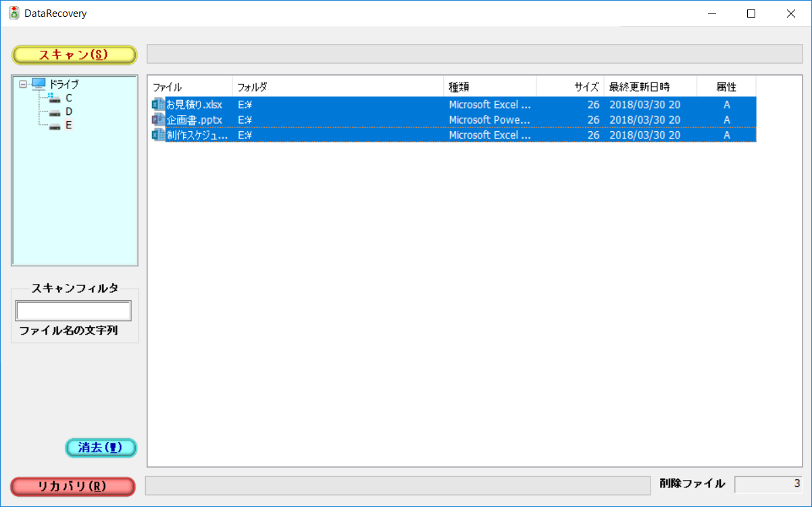Click the PowerPoint icon of 企画書.pptx
The height and width of the screenshot is (507, 812).
click(x=159, y=119)
